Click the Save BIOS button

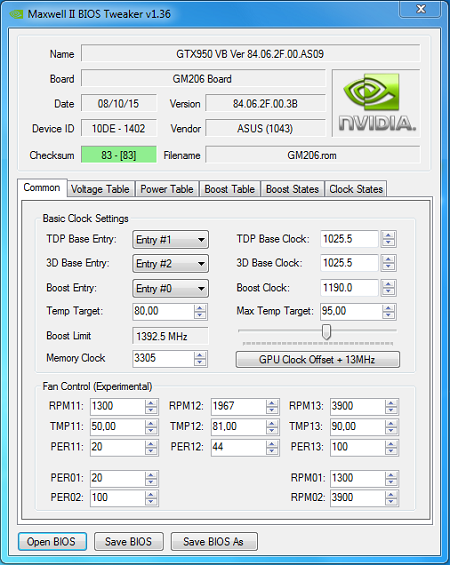pos(129,542)
